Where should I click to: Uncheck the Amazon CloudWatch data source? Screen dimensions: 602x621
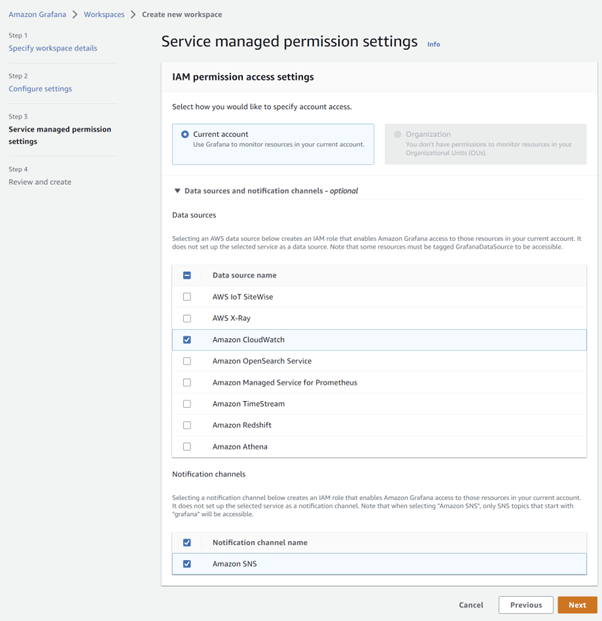tap(187, 340)
